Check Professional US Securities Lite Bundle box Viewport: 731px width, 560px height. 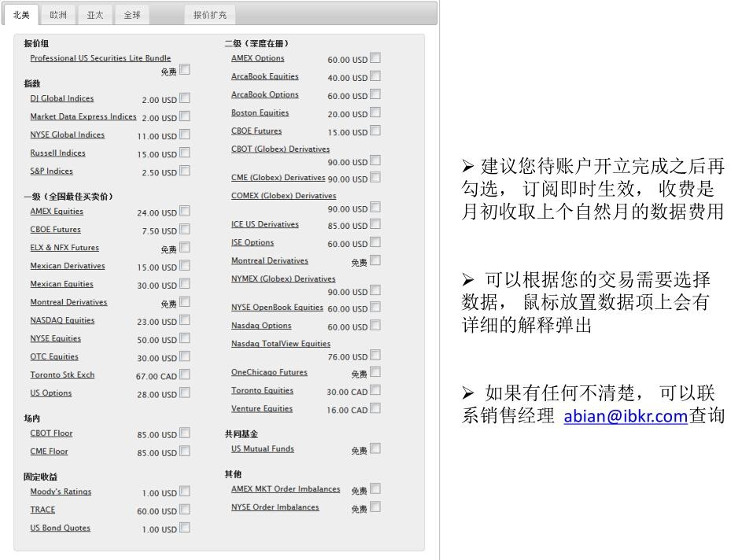[185, 69]
